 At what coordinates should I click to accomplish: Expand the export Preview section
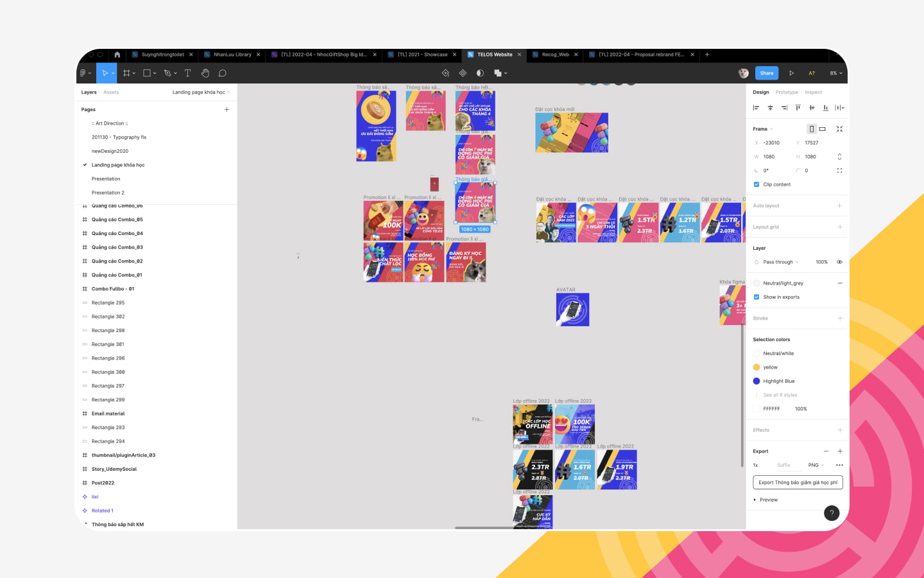(x=766, y=500)
